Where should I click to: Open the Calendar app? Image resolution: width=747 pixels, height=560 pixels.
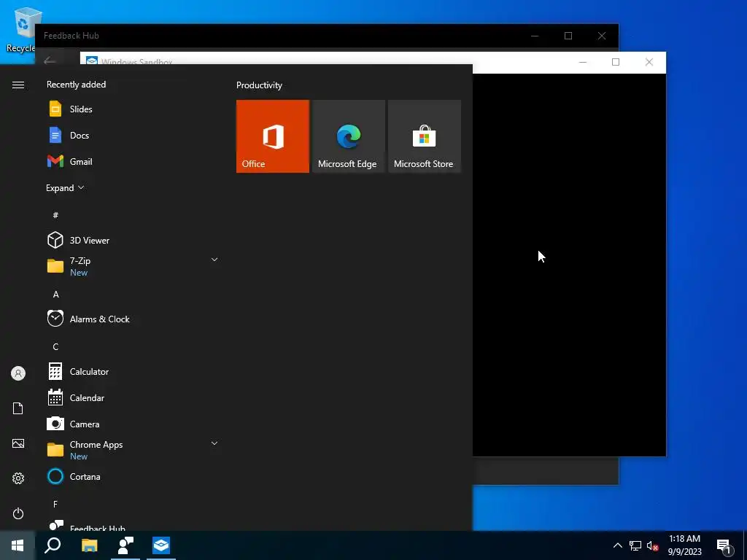(133, 397)
